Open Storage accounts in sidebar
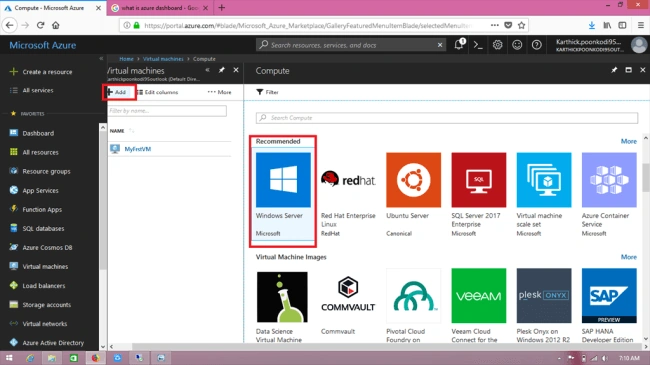 (40, 305)
